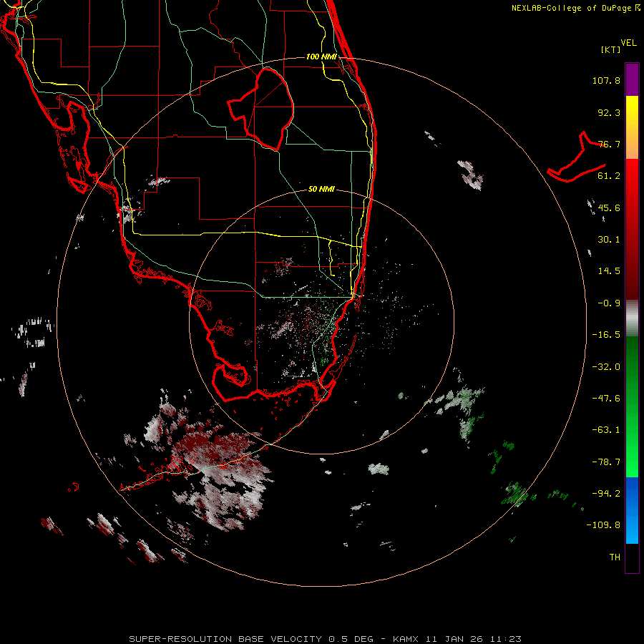644x644 pixels.
Task: Click the 30.1 legend value
Action: click(609, 240)
